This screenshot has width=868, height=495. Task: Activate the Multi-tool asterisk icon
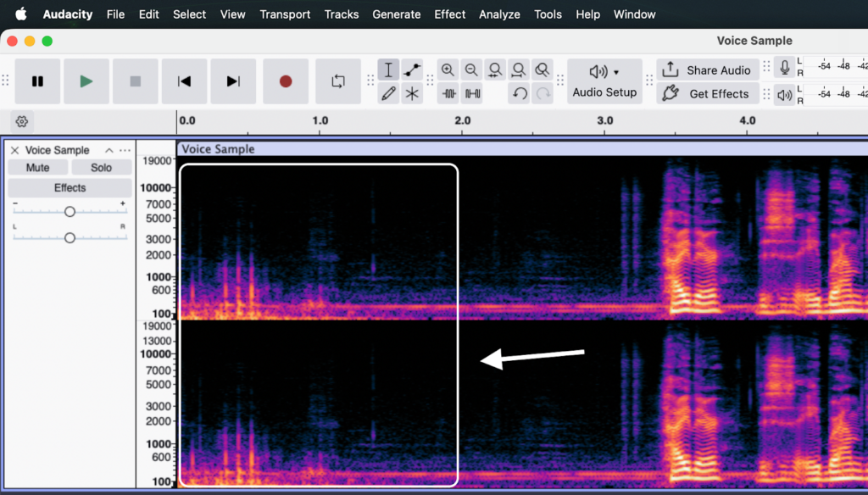click(x=412, y=94)
